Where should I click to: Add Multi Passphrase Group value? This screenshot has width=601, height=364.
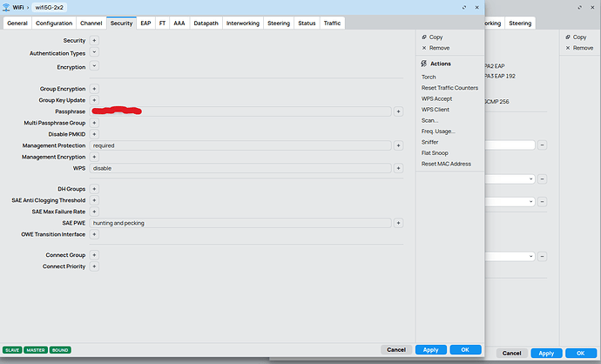94,123
